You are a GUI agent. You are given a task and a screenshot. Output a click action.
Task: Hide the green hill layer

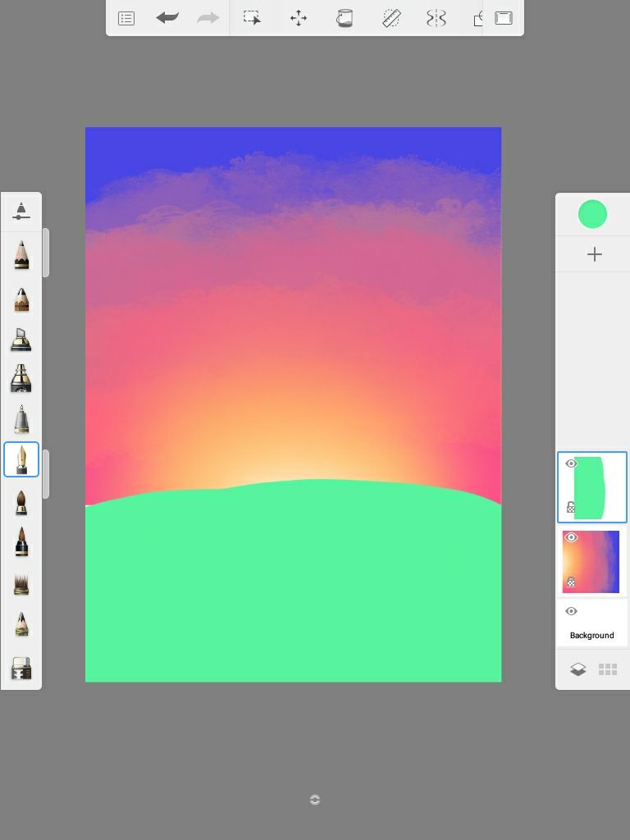[x=571, y=463]
